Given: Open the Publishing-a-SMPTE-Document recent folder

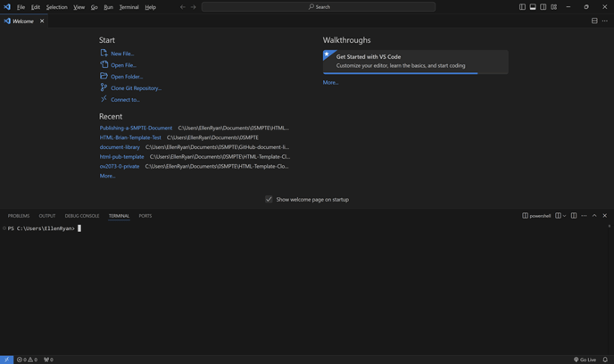Looking at the screenshot, I should click(136, 128).
